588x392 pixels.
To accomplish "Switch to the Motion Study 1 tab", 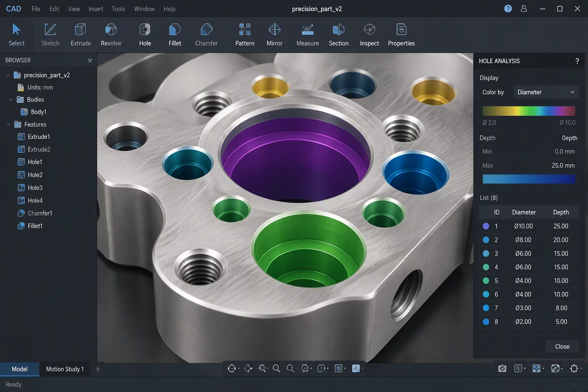I will 65,369.
